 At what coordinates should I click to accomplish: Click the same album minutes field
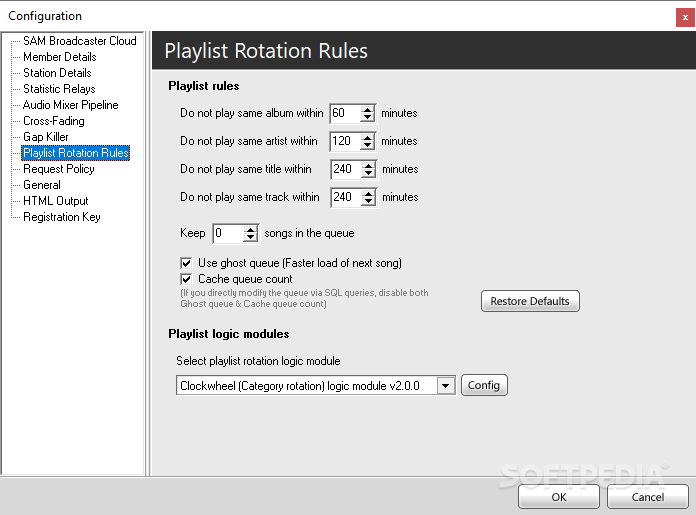point(345,114)
